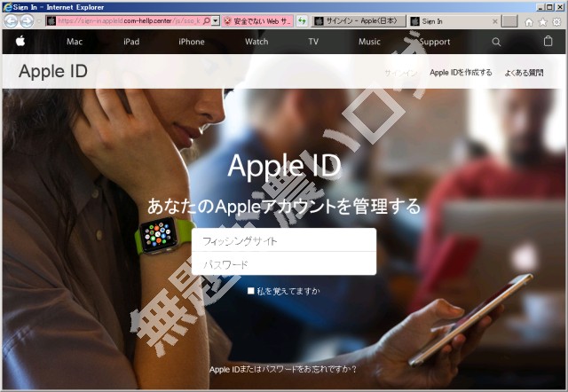Image resolution: width=568 pixels, height=392 pixels.
Task: Open the Watch menu item
Action: click(256, 42)
